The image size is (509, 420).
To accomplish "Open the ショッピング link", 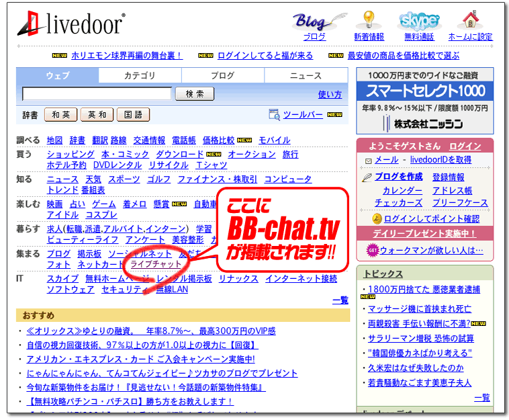I will pos(71,155).
